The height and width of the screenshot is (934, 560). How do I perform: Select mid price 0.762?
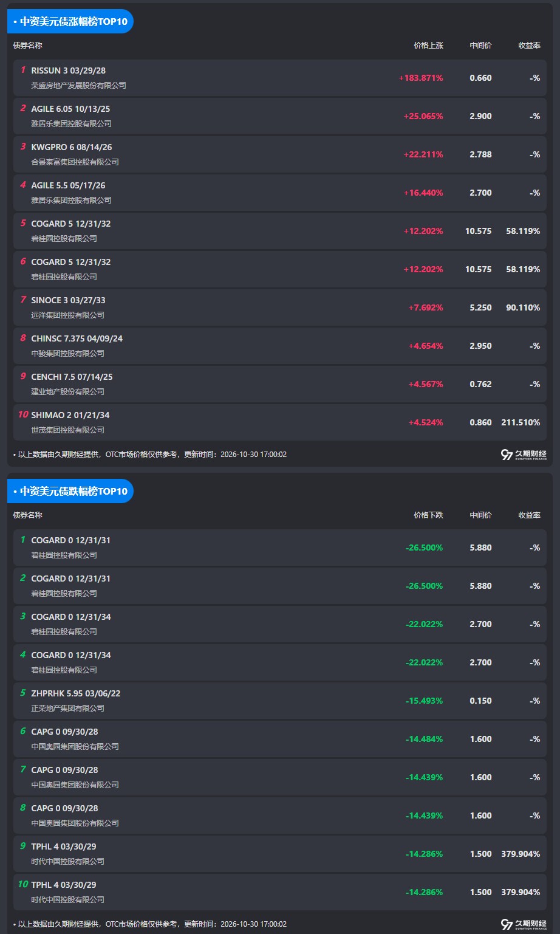(480, 384)
